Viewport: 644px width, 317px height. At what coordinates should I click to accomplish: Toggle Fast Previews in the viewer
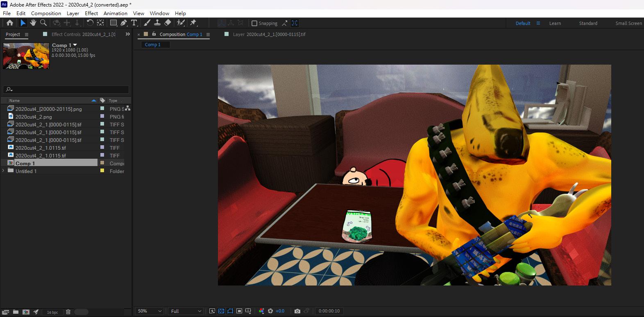pyautogui.click(x=212, y=311)
